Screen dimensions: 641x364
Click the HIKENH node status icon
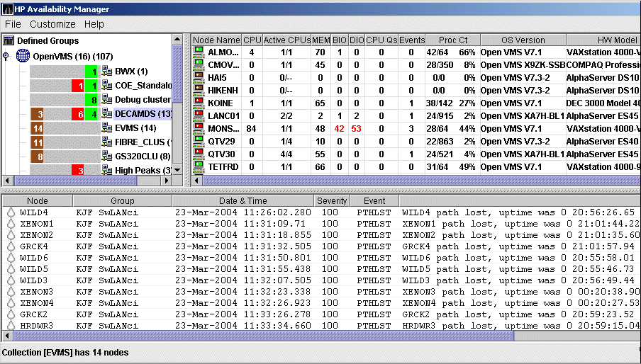coord(199,90)
